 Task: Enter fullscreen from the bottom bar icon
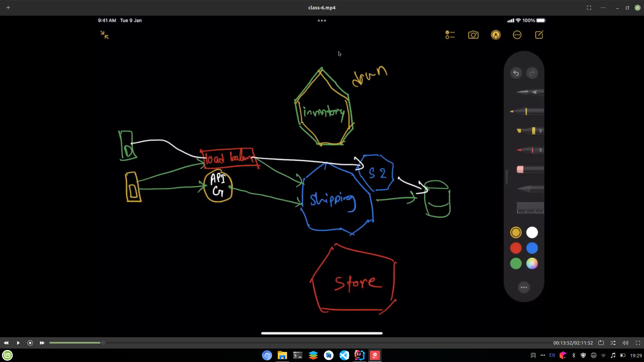pyautogui.click(x=638, y=343)
